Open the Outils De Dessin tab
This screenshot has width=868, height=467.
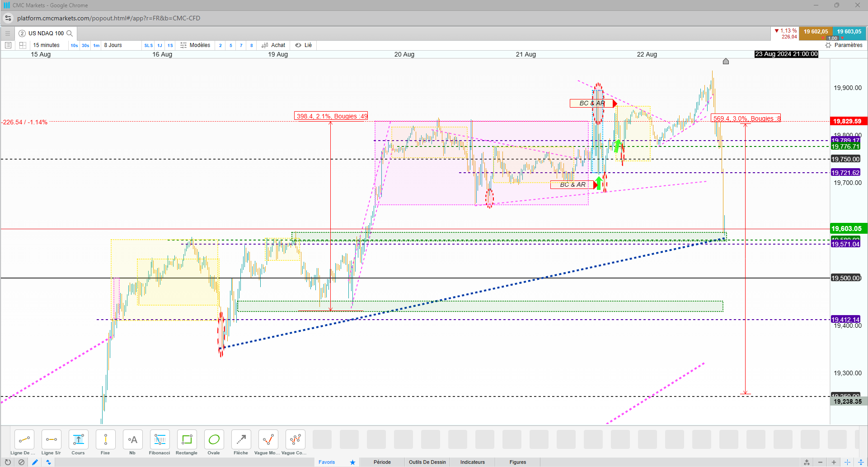tap(427, 462)
